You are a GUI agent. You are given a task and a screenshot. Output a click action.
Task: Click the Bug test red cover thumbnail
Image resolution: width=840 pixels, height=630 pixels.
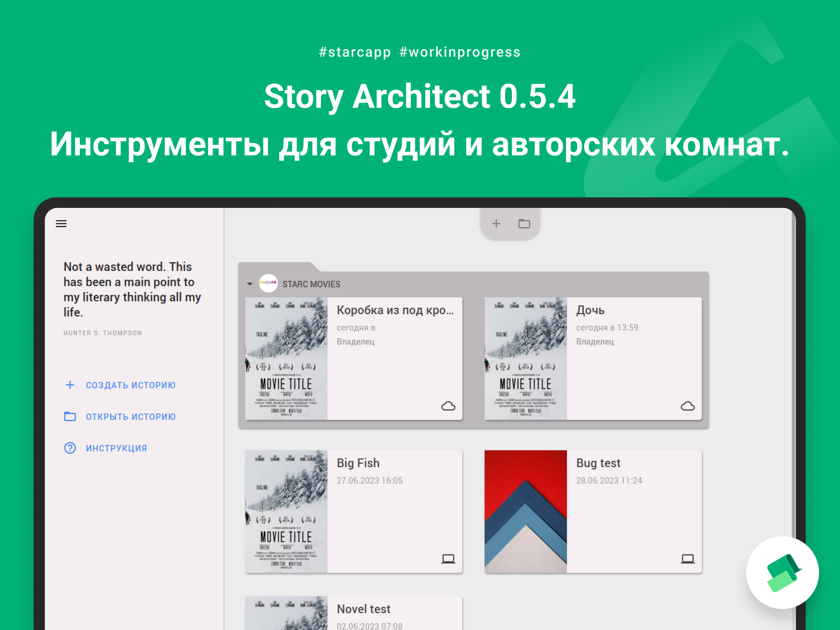click(526, 511)
